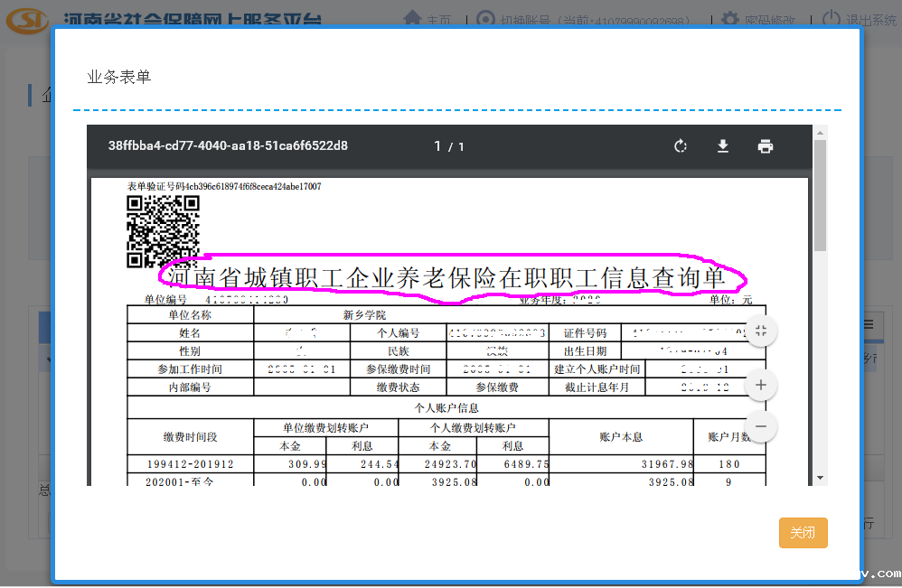
Task: Click the 姓名 label cell
Action: [x=190, y=332]
